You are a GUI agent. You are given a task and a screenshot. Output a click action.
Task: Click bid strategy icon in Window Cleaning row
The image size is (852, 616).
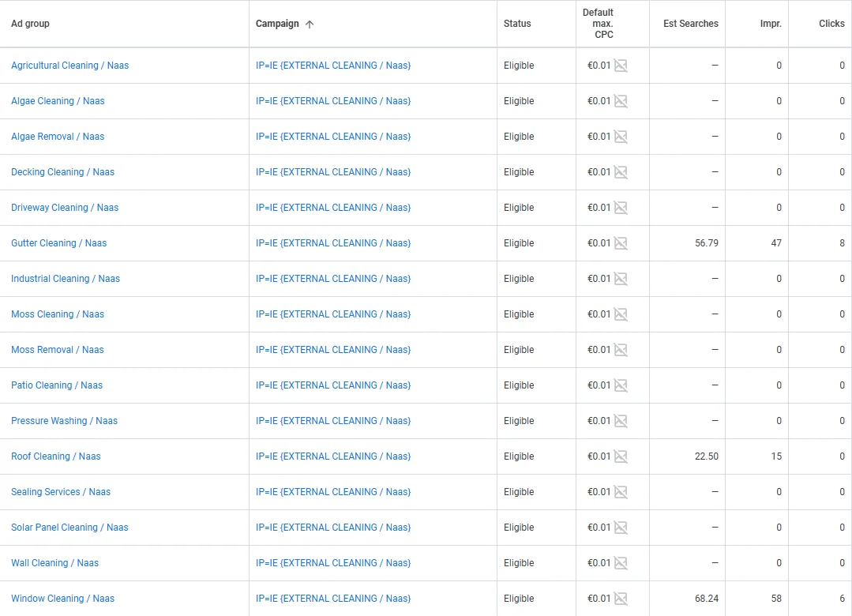pyautogui.click(x=621, y=599)
